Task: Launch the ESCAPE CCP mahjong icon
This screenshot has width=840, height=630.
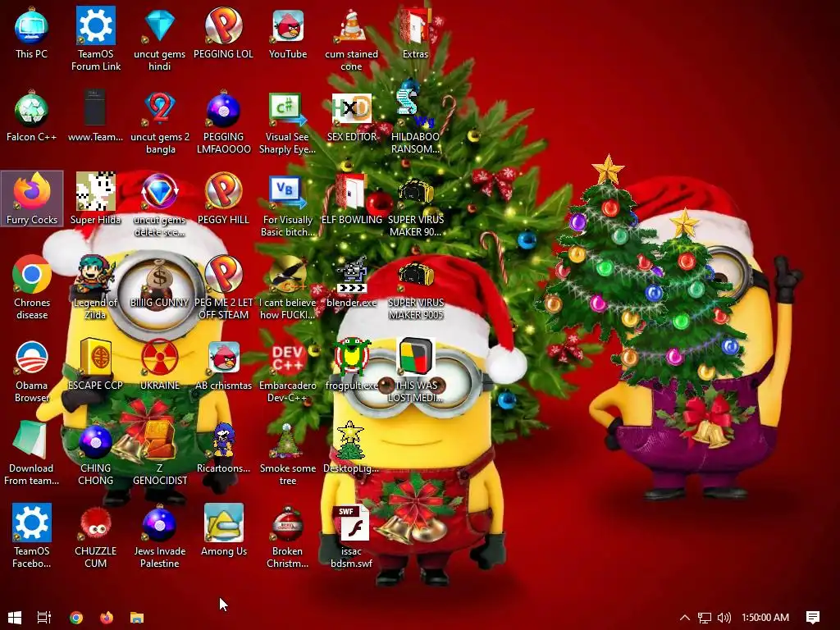Action: [x=95, y=364]
